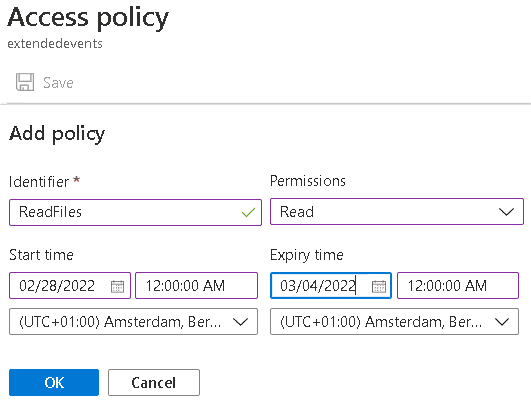Click the green checkmark in the Identifier field
531x403 pixels.
[x=248, y=212]
